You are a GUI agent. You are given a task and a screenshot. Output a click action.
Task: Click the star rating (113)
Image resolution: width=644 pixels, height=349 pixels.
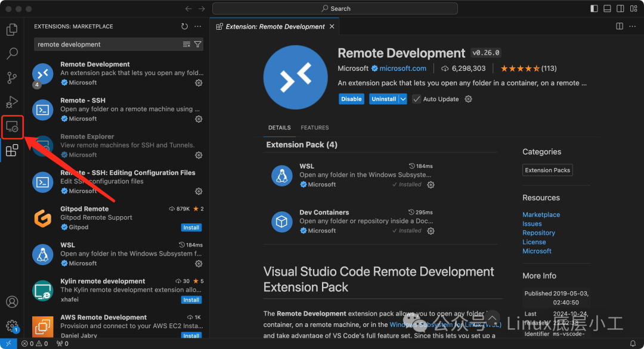tap(528, 68)
